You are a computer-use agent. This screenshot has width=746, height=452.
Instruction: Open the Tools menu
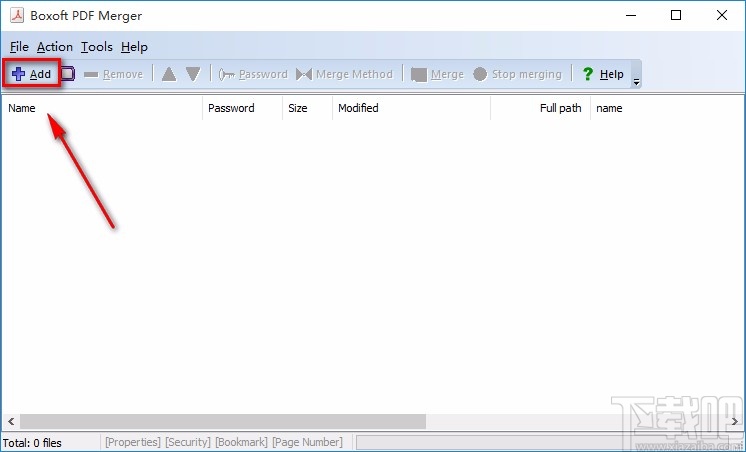pyautogui.click(x=97, y=47)
